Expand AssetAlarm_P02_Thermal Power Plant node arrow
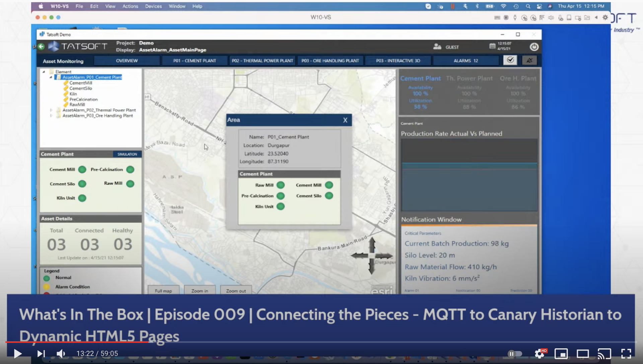 click(x=51, y=110)
